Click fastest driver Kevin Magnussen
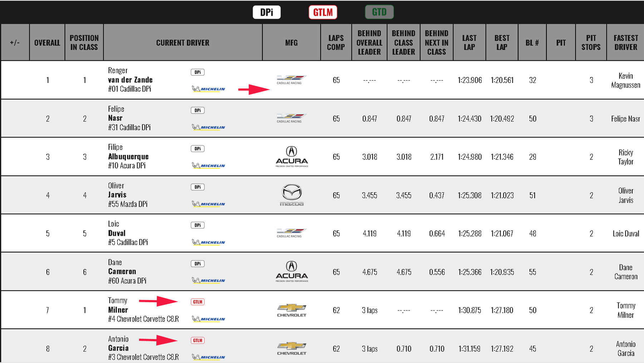The width and height of the screenshot is (644, 363). [625, 80]
